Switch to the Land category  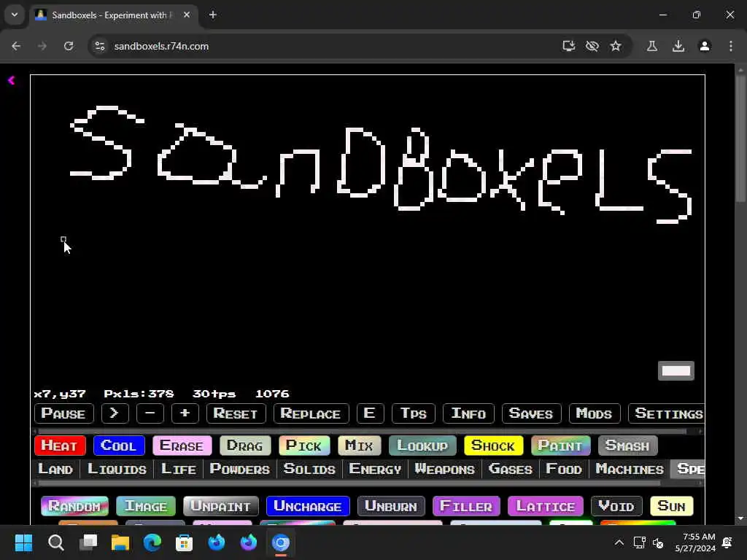55,469
